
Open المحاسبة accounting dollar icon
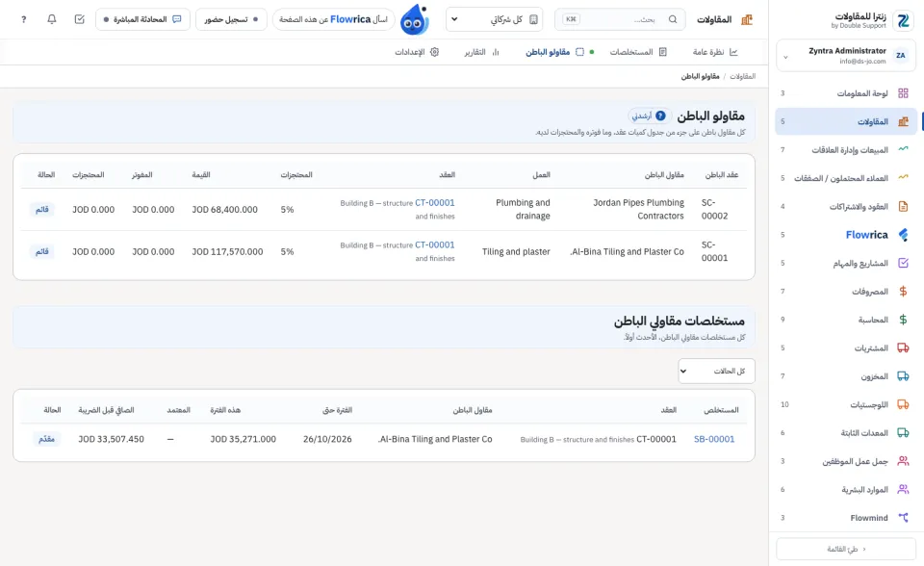click(x=903, y=320)
